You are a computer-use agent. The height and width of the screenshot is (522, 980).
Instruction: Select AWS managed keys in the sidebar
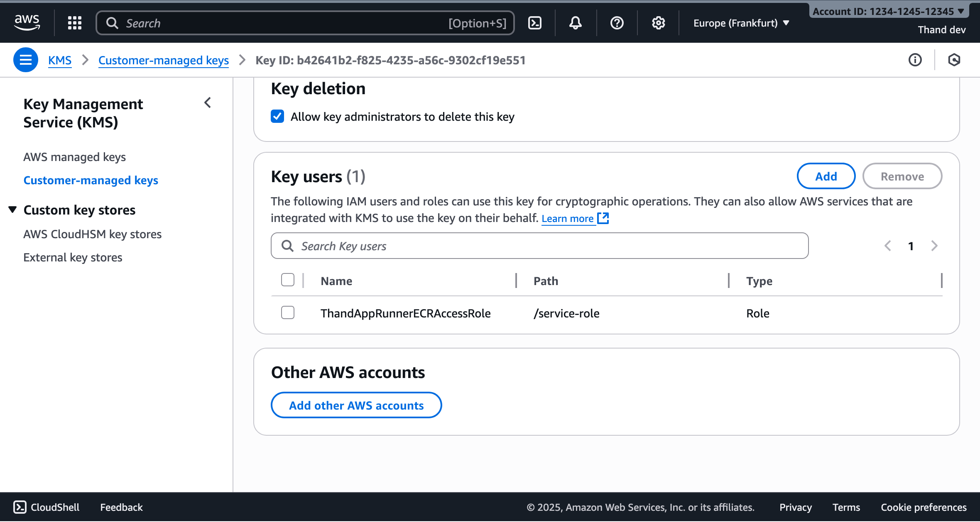click(x=75, y=157)
